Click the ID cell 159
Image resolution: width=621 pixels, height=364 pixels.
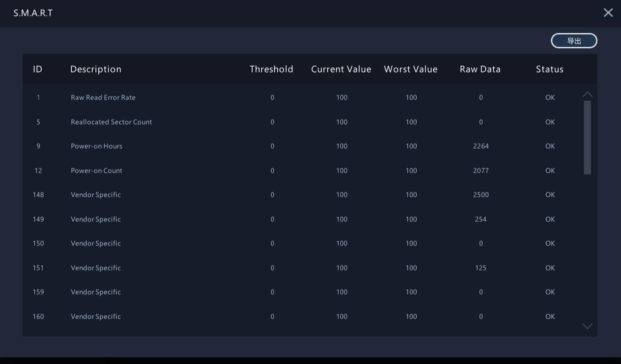pos(38,292)
